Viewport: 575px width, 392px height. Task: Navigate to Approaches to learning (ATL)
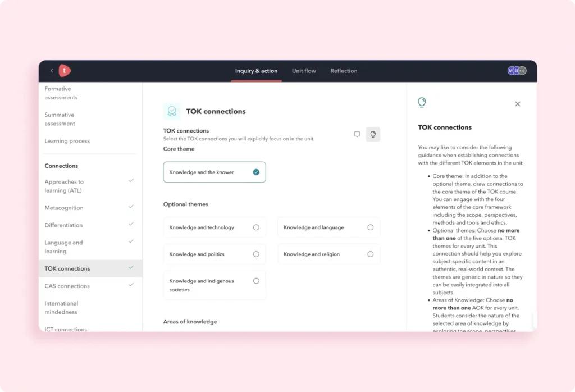coord(64,186)
